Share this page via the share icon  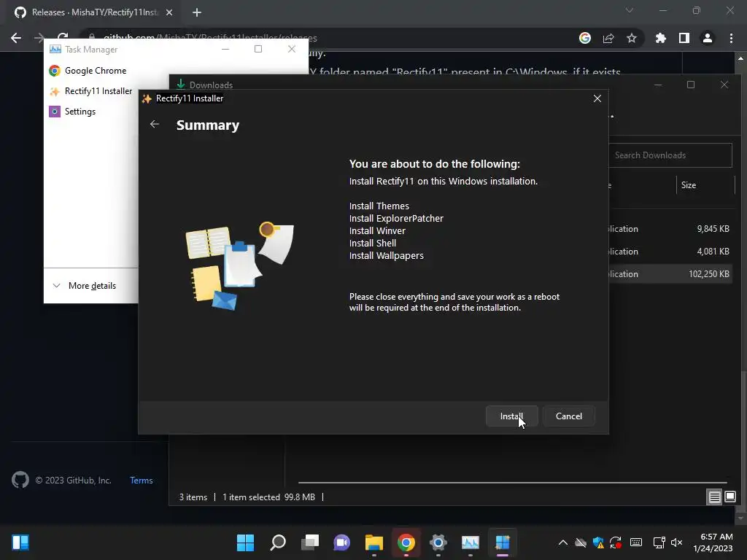point(608,38)
